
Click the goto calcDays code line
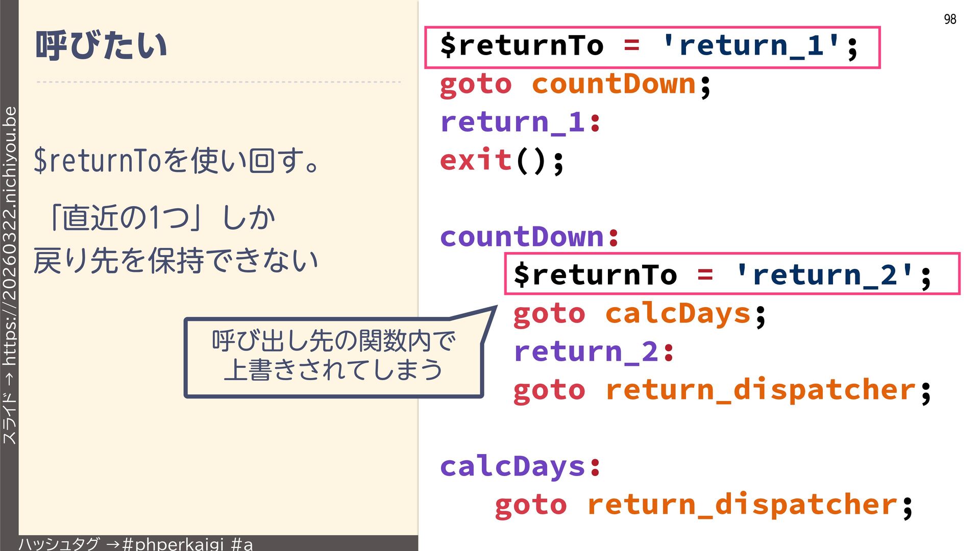tap(639, 314)
